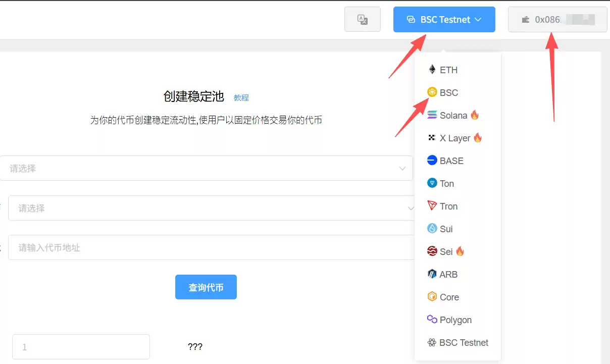
Task: Open the BSC Testnet network dropdown
Action: (x=444, y=19)
